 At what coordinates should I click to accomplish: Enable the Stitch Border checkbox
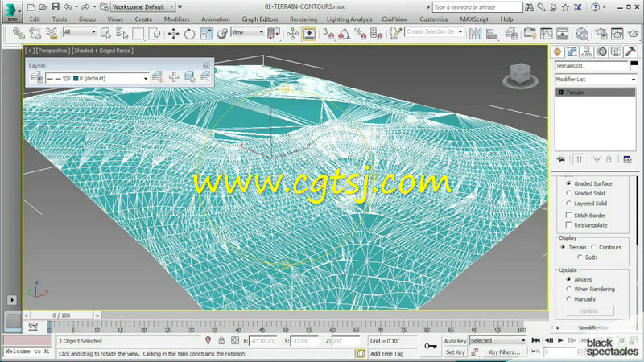click(x=568, y=215)
